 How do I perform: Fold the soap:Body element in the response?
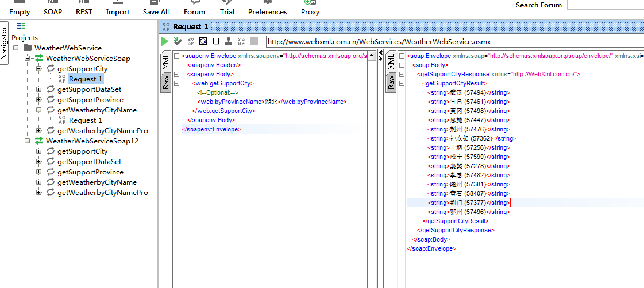(402, 65)
